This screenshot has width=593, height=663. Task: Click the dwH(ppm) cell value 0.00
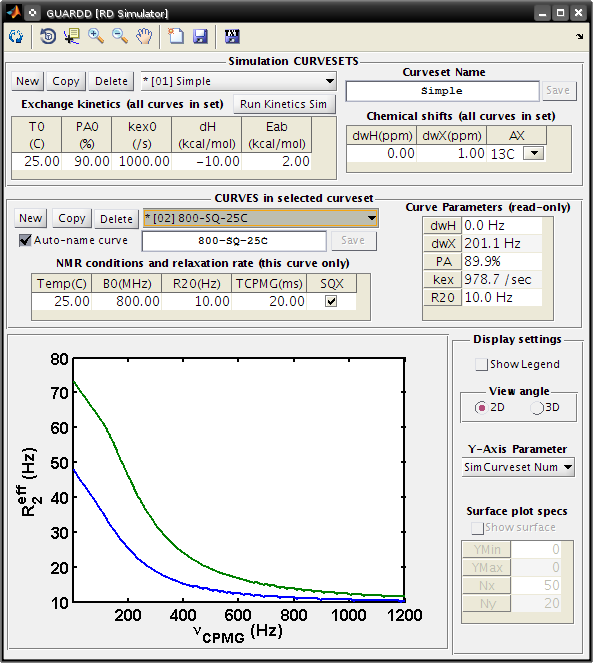click(x=382, y=153)
